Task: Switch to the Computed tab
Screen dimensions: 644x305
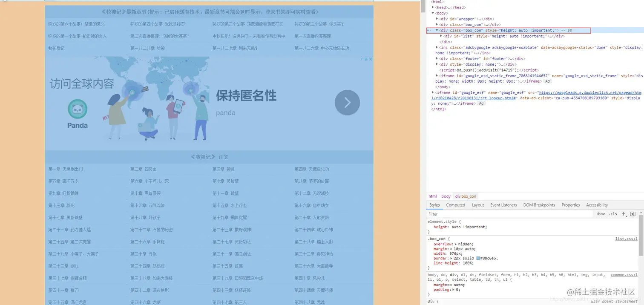Action: pyautogui.click(x=455, y=205)
